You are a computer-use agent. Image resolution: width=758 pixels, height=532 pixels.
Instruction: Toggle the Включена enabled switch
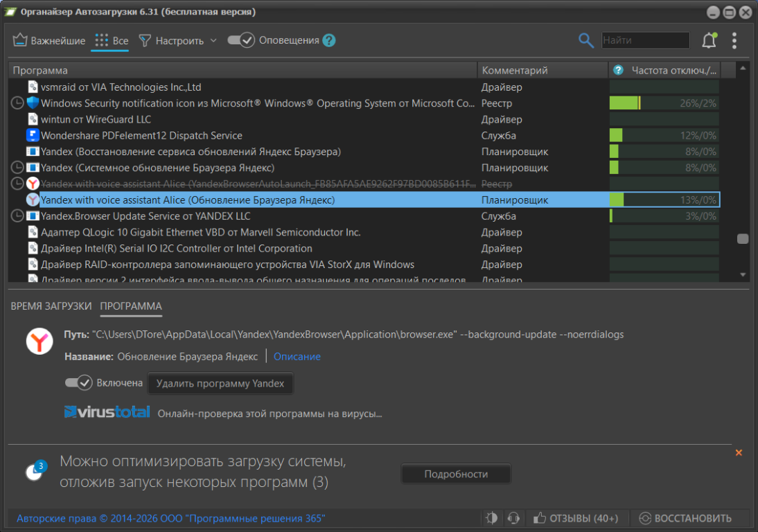(x=78, y=382)
